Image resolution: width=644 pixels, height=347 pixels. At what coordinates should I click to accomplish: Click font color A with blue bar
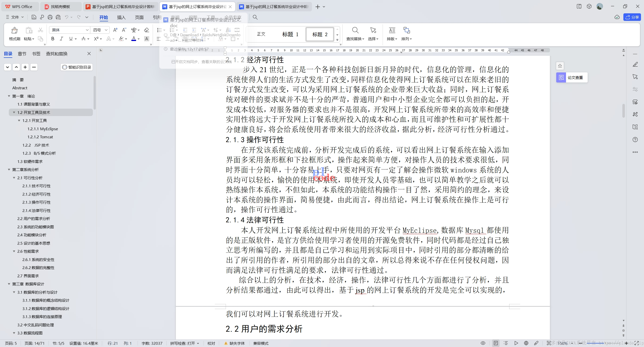(134, 38)
